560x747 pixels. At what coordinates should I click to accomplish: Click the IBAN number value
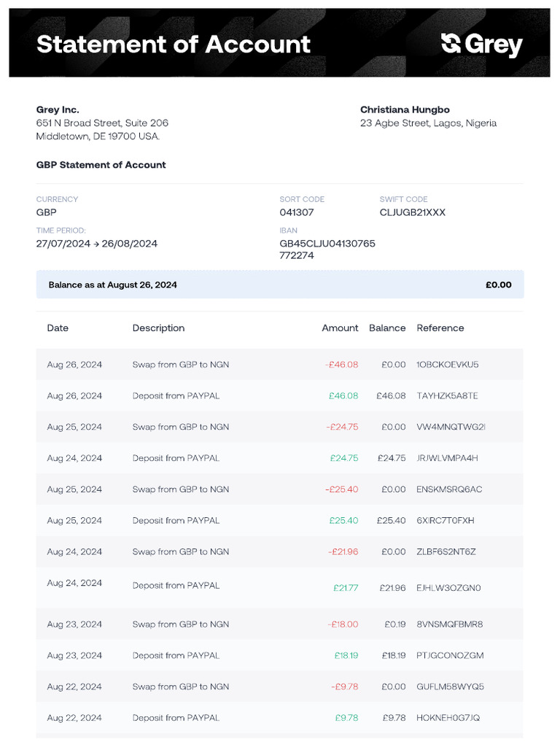[327, 249]
